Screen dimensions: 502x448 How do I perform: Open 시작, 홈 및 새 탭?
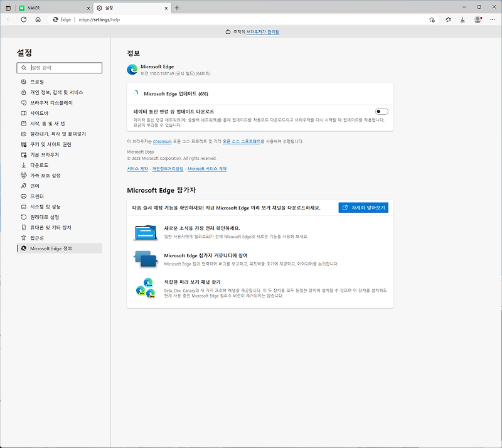pos(60,124)
